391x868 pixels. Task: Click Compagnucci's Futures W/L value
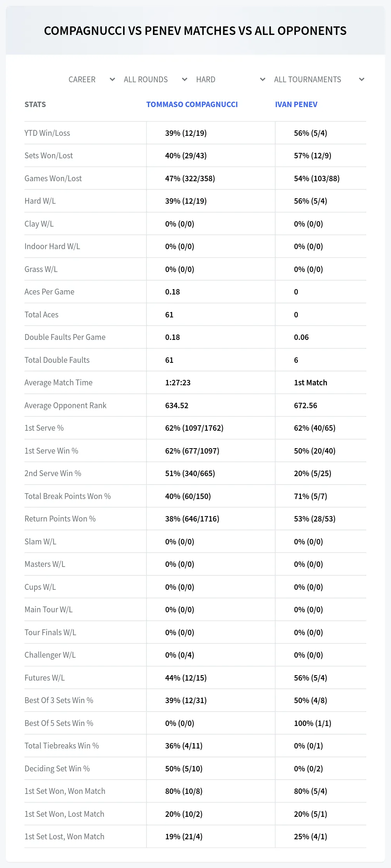(x=186, y=678)
